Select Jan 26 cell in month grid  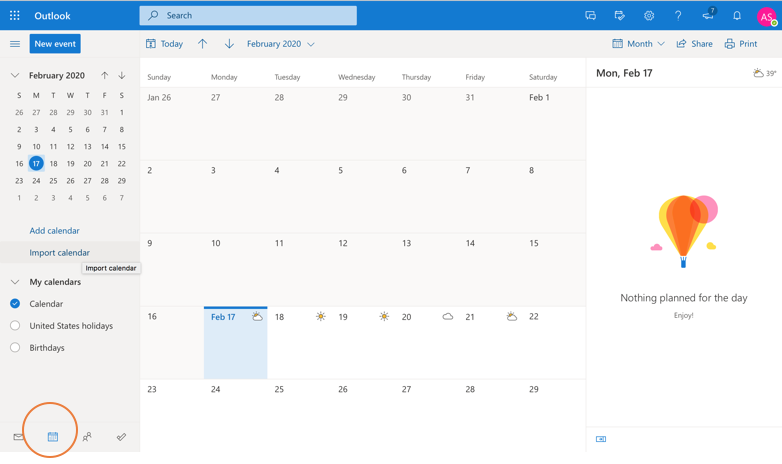click(x=172, y=124)
